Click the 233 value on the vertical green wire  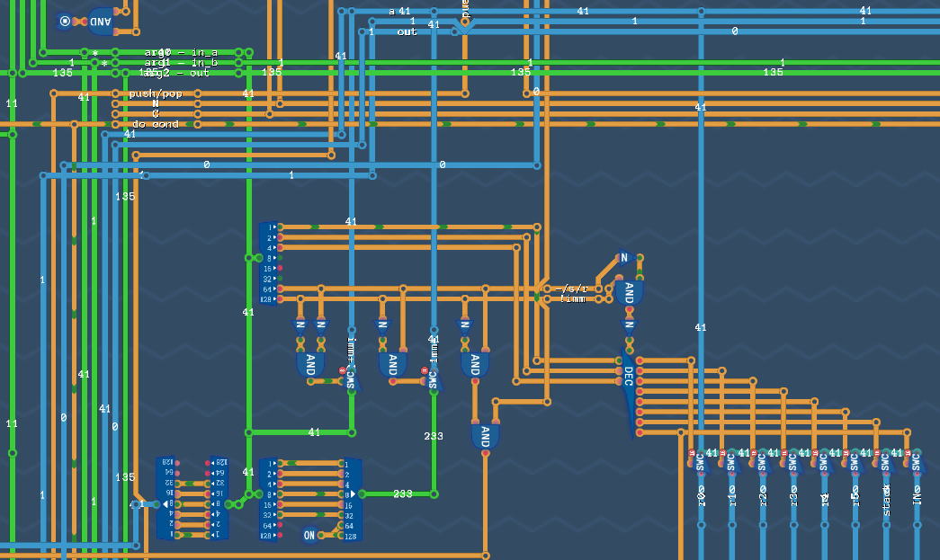[434, 436]
